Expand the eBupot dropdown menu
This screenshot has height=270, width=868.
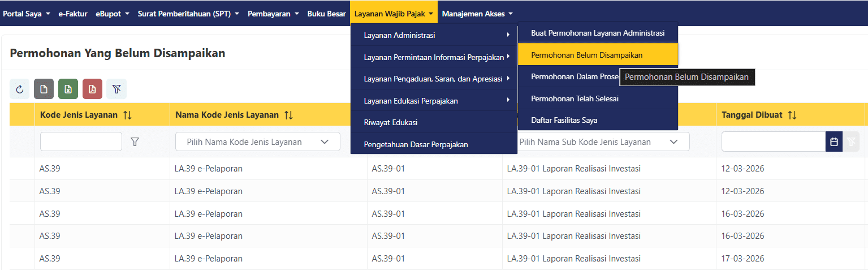(x=113, y=14)
